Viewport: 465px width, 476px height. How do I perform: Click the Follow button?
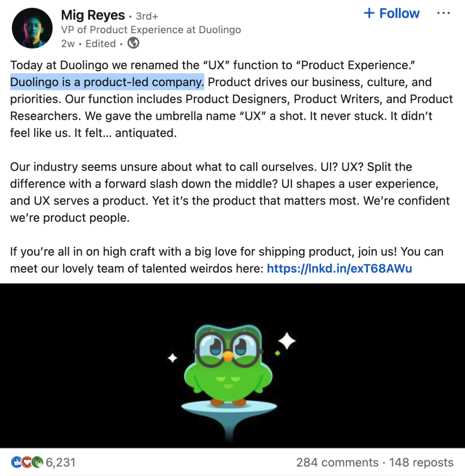pos(397,13)
